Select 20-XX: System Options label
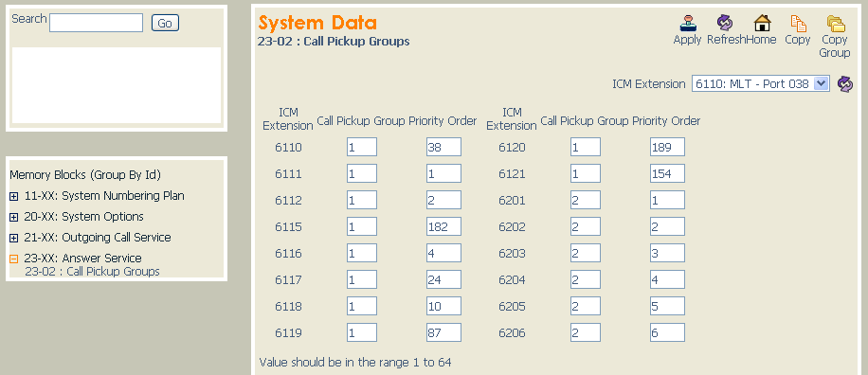Screen dimensions: 868x375 pos(83,217)
